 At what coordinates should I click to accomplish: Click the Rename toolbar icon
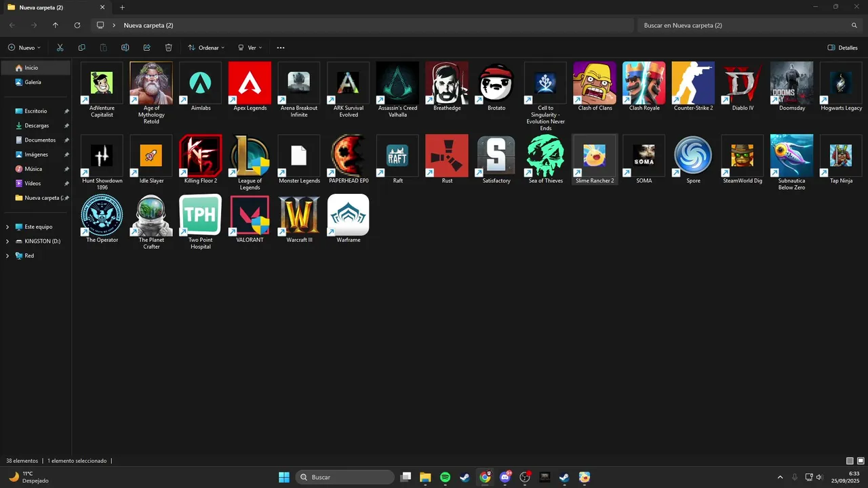[125, 47]
